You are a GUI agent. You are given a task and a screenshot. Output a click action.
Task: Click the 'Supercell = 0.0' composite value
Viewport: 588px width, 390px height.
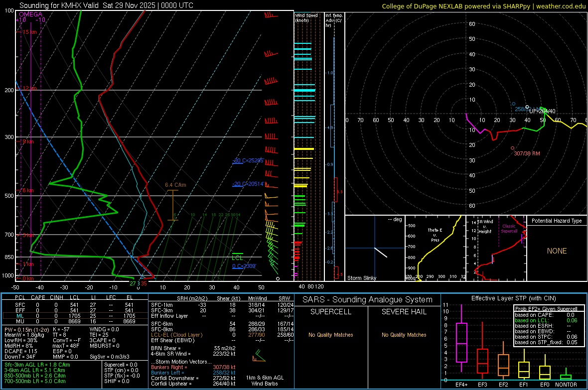121,365
